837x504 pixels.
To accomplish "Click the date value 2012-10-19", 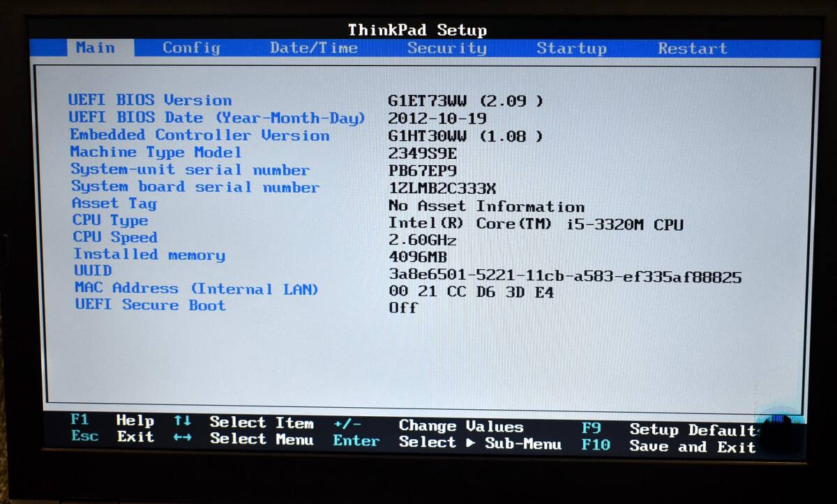I will tap(437, 119).
